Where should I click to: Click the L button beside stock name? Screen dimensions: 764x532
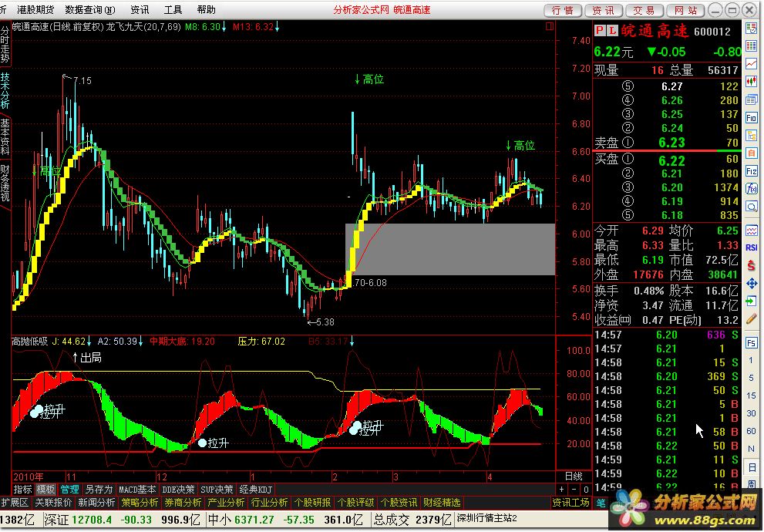click(x=611, y=31)
